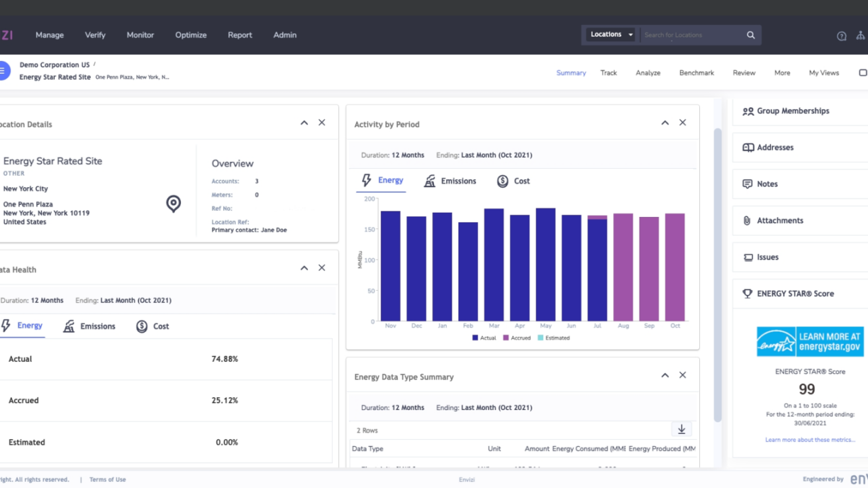
Task: Switch to the Summary tab
Action: pos(571,73)
